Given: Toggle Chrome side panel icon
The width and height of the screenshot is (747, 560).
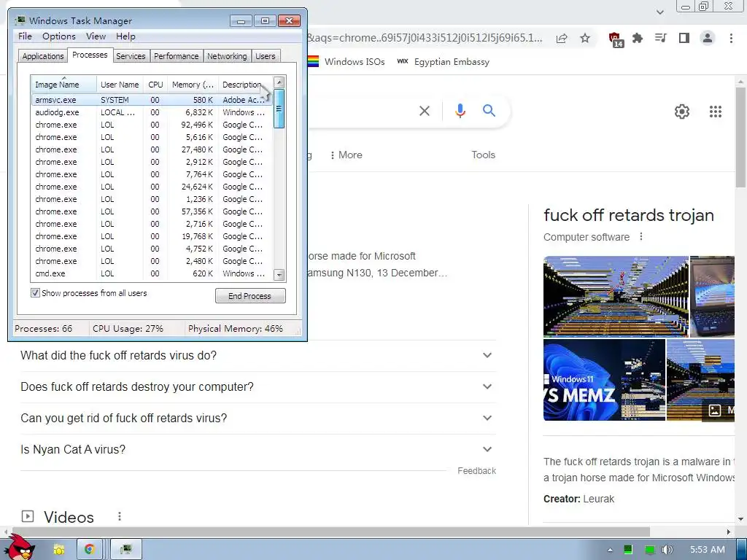Looking at the screenshot, I should [x=684, y=38].
